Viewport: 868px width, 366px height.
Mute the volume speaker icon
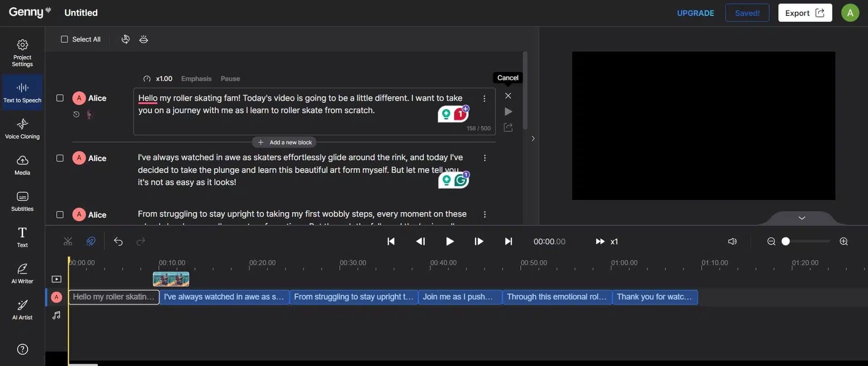732,241
